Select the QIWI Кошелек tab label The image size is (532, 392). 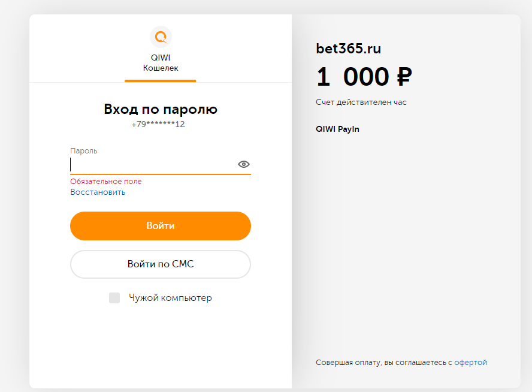point(161,63)
